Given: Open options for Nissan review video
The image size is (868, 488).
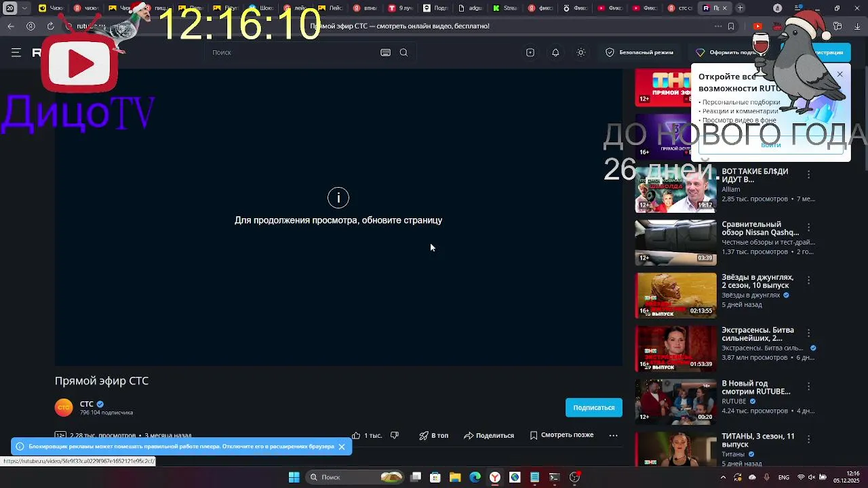Looking at the screenshot, I should pos(808,228).
